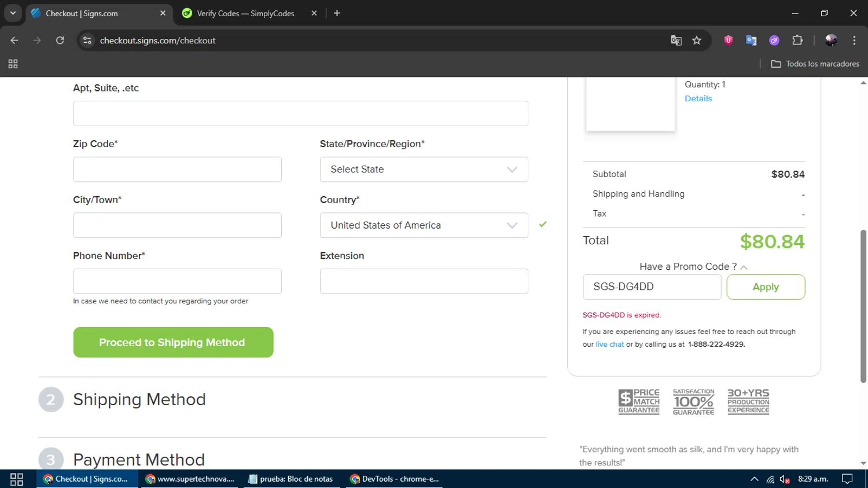This screenshot has width=868, height=488.
Task: Apply the promo code
Action: [766, 287]
